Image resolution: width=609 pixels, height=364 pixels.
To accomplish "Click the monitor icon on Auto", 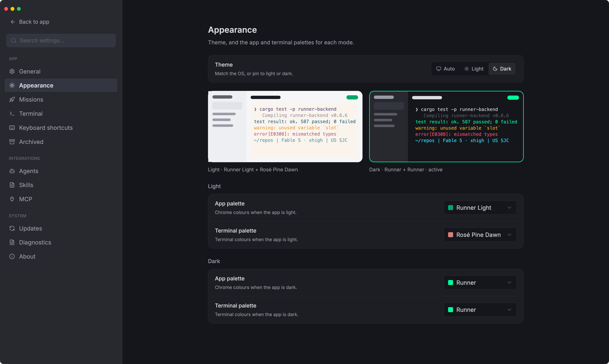I will click(439, 69).
